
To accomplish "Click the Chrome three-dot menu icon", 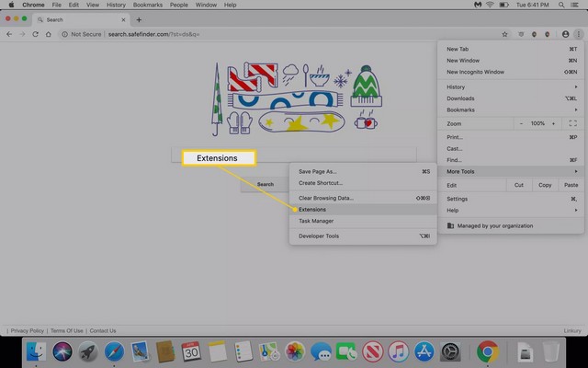I will click(578, 34).
